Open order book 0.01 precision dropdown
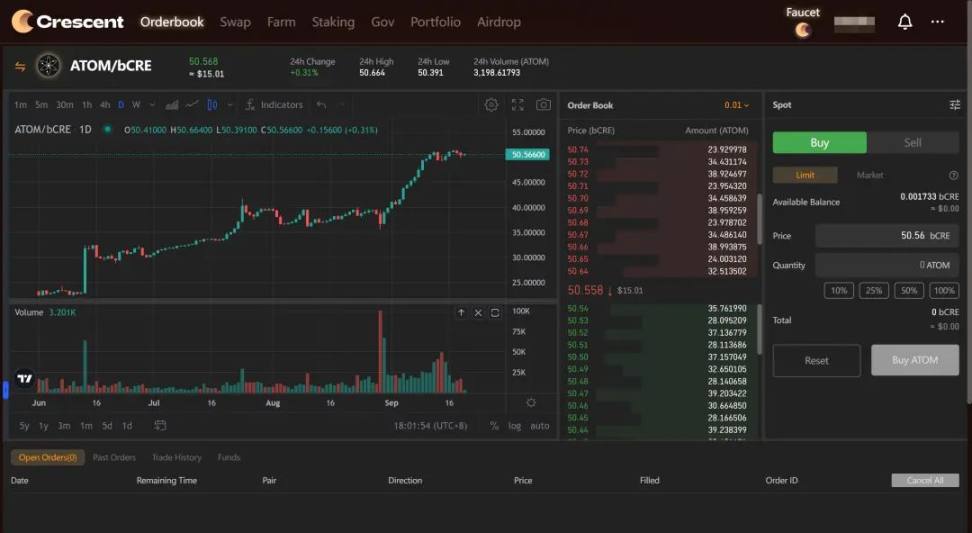Image resolution: width=972 pixels, height=533 pixels. pos(736,105)
